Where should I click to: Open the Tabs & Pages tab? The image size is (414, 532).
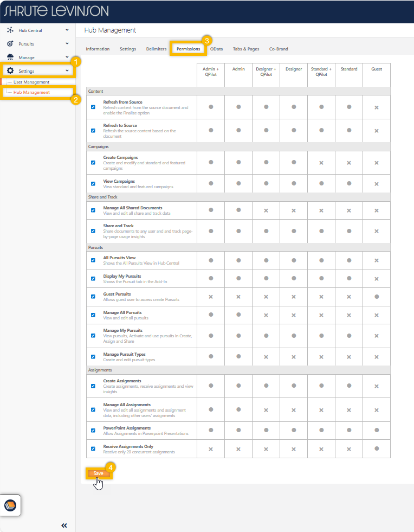pyautogui.click(x=245, y=49)
